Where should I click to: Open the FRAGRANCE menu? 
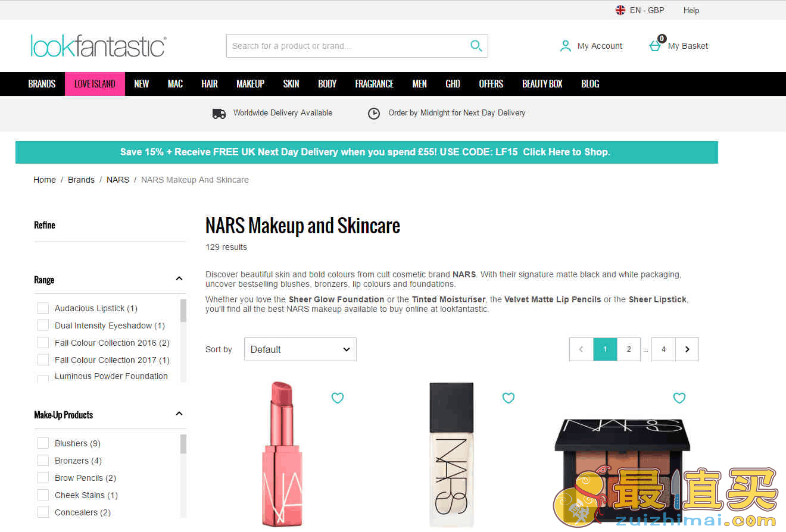[x=374, y=84]
